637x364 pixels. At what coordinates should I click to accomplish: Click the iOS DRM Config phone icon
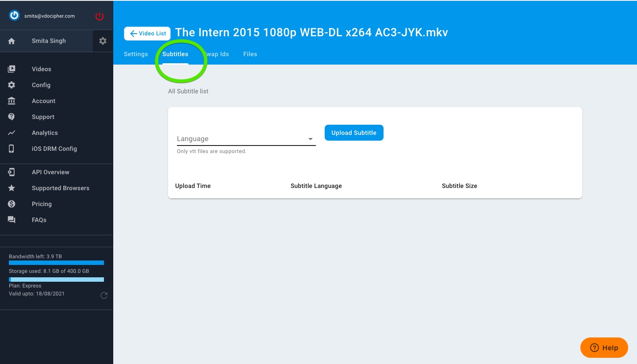pyautogui.click(x=12, y=149)
